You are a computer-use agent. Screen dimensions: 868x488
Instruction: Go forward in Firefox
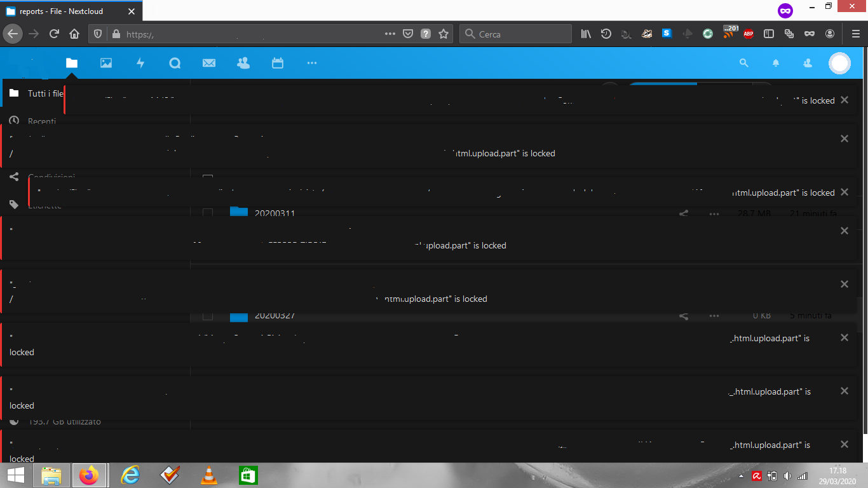click(34, 34)
